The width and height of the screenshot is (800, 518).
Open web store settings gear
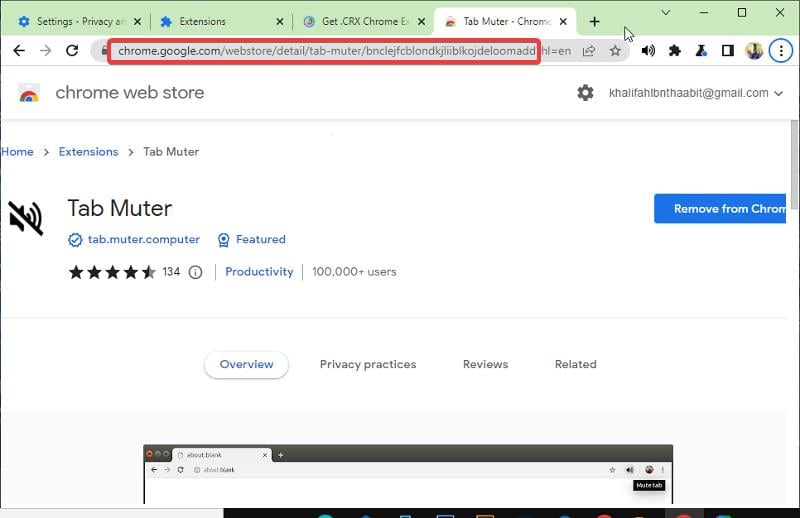[585, 93]
